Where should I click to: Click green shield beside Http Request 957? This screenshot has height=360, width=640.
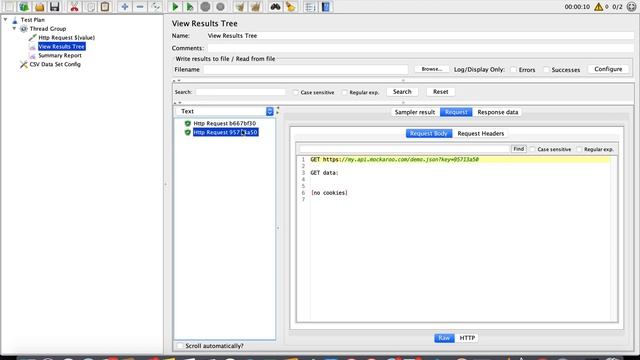click(188, 132)
